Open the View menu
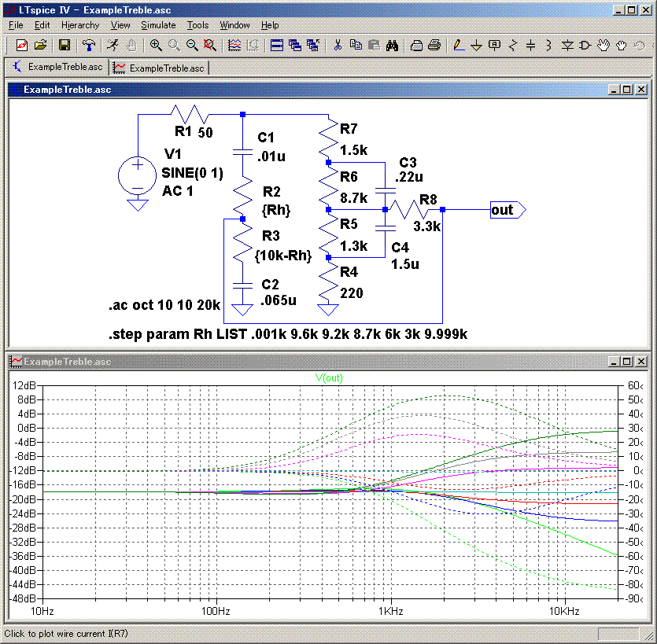 (x=120, y=25)
